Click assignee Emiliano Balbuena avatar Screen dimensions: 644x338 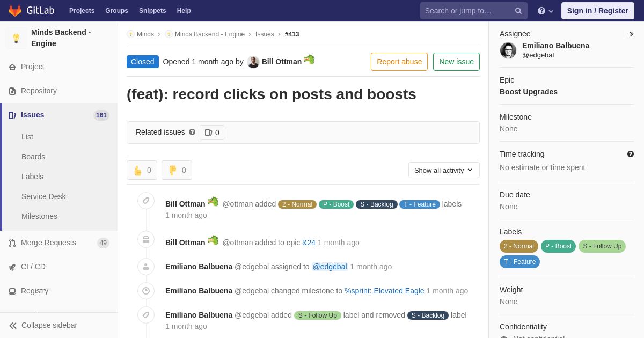point(508,50)
